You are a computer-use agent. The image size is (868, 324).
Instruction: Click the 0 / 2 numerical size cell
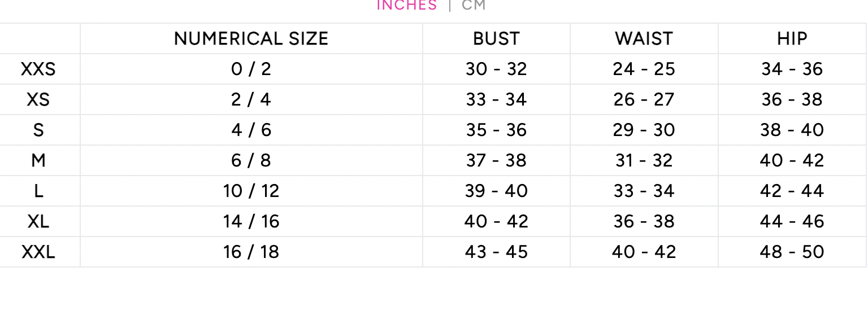pyautogui.click(x=251, y=69)
